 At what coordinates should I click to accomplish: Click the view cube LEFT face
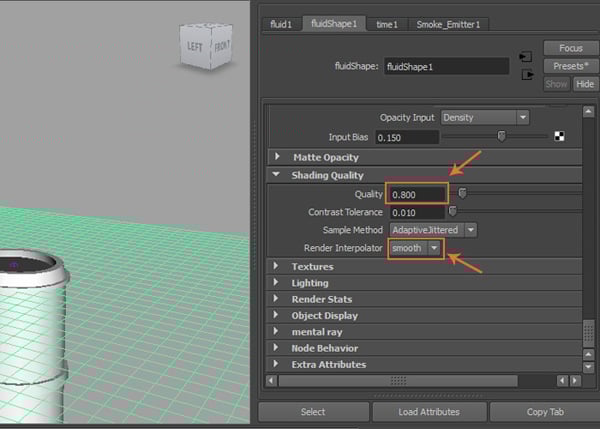click(x=194, y=47)
